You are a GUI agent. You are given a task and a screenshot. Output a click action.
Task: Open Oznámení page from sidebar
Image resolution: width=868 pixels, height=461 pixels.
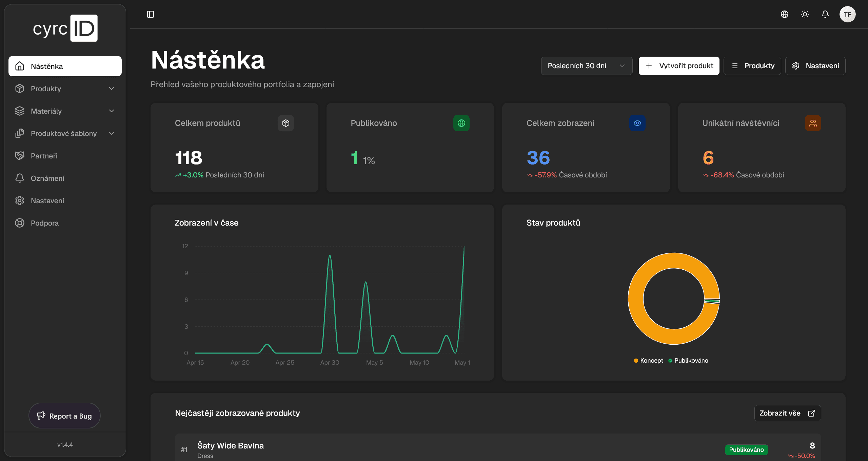pos(65,178)
